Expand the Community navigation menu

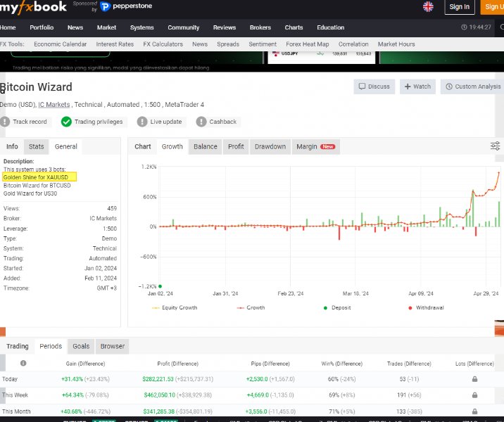coord(183,27)
